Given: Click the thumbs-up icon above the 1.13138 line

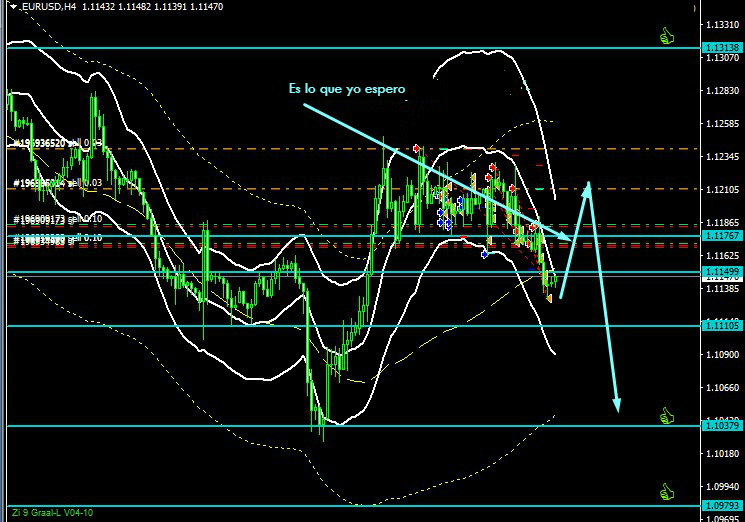Looking at the screenshot, I should (667, 37).
